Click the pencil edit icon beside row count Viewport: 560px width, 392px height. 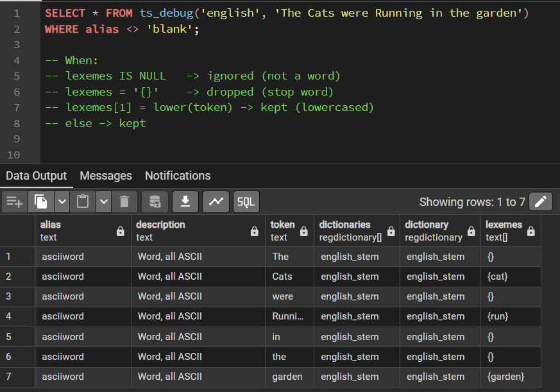(x=541, y=201)
